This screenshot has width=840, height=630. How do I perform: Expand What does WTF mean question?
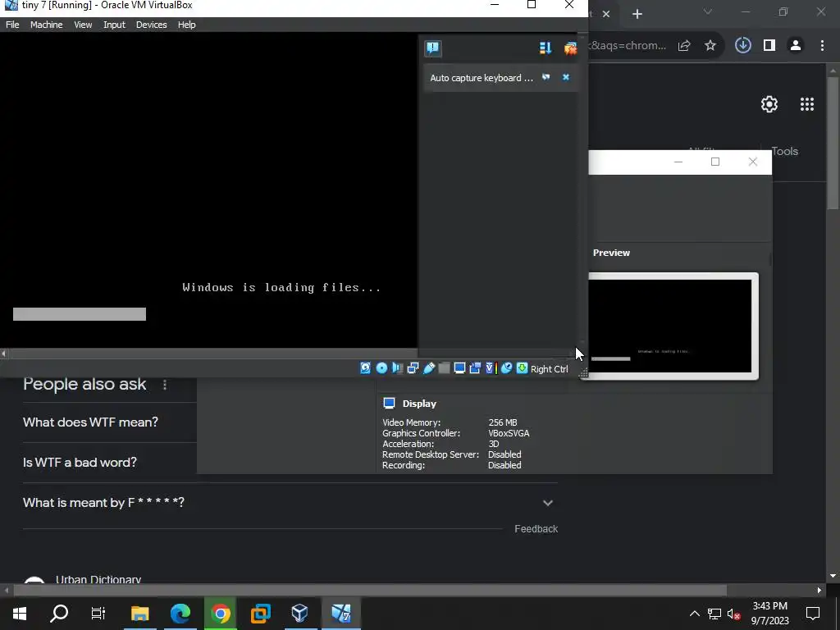[x=90, y=422]
